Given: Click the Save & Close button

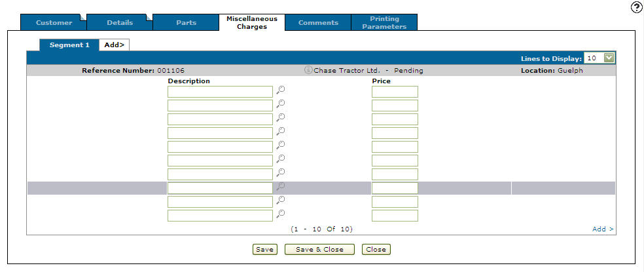Looking at the screenshot, I should click(319, 249).
